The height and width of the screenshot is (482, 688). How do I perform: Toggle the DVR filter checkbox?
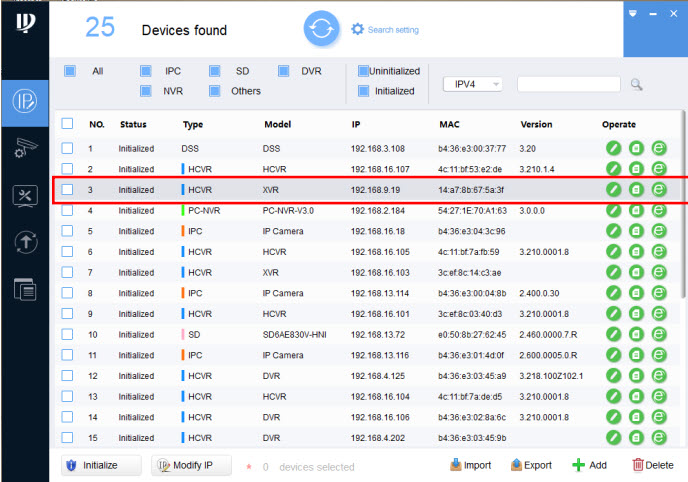pos(283,71)
